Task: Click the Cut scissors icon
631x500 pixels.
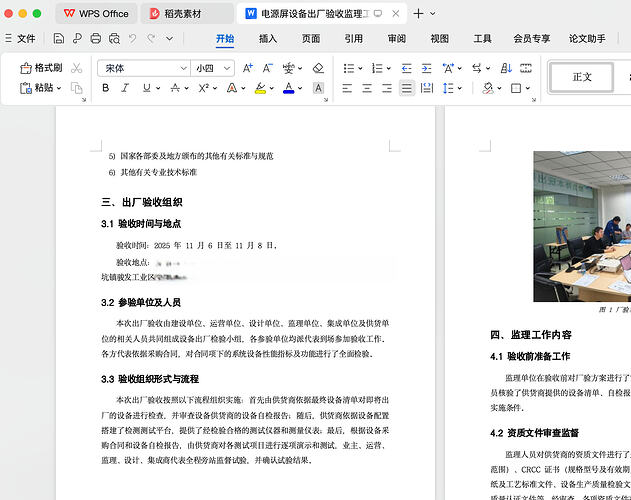Action: pos(76,68)
